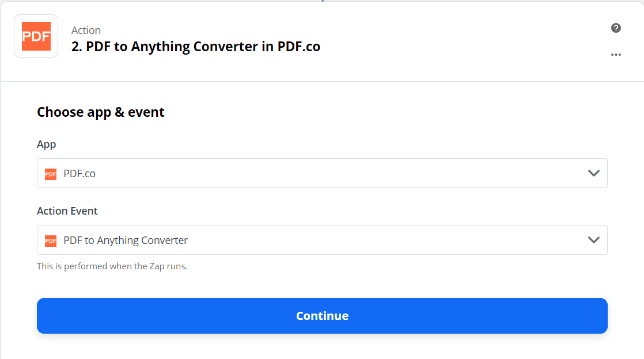Click the PDF.co icon in the Action Event field

(50, 240)
